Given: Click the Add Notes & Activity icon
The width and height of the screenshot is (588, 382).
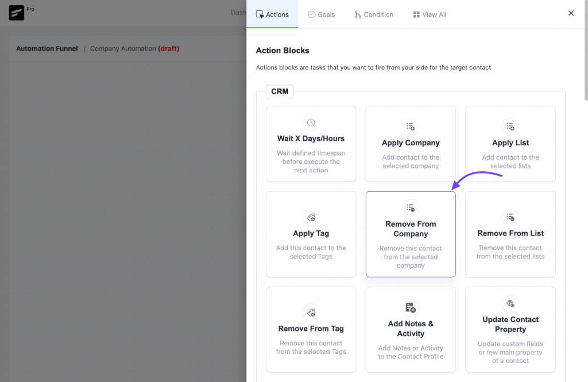Looking at the screenshot, I should 411,307.
